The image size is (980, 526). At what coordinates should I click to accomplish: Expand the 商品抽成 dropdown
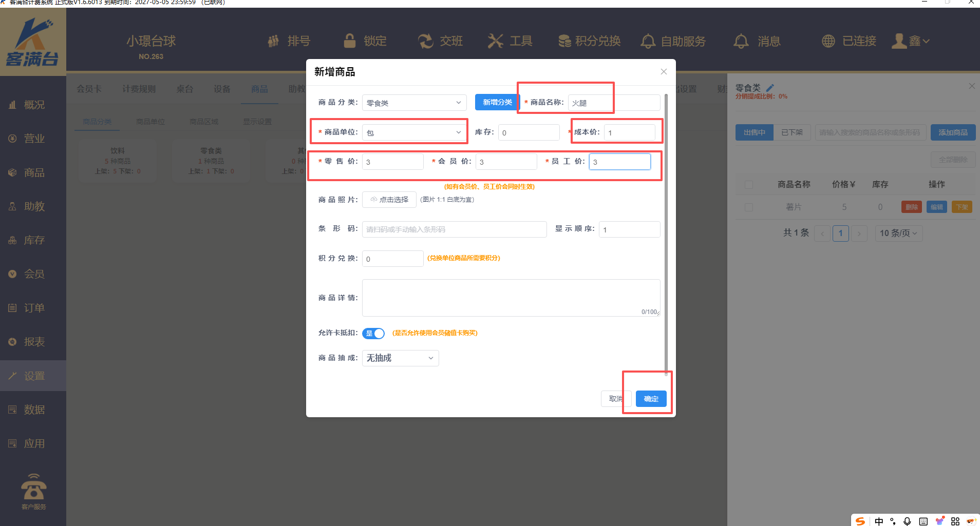tap(400, 358)
